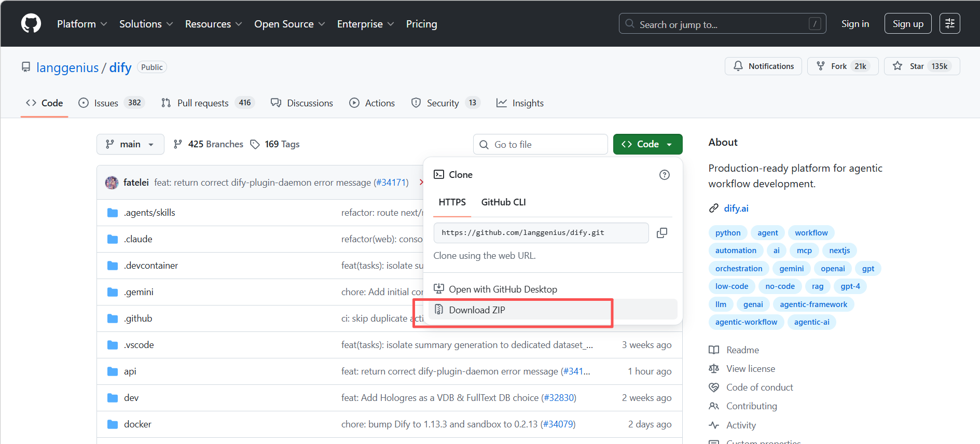The image size is (980, 444).
Task: Open commit link #34171
Action: click(x=391, y=183)
